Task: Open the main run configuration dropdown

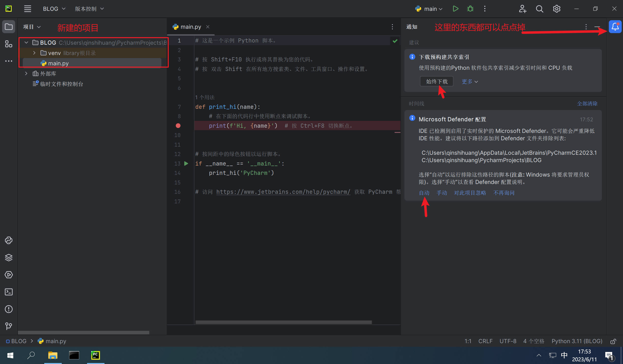Action: [429, 9]
